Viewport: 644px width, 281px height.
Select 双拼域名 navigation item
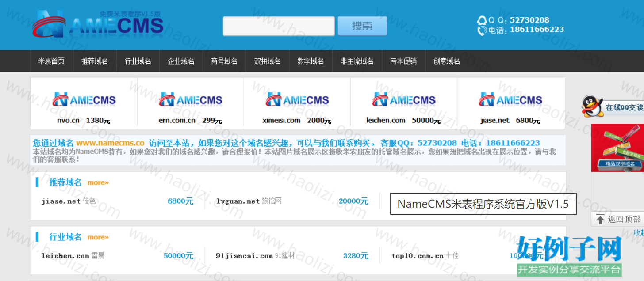click(x=268, y=61)
